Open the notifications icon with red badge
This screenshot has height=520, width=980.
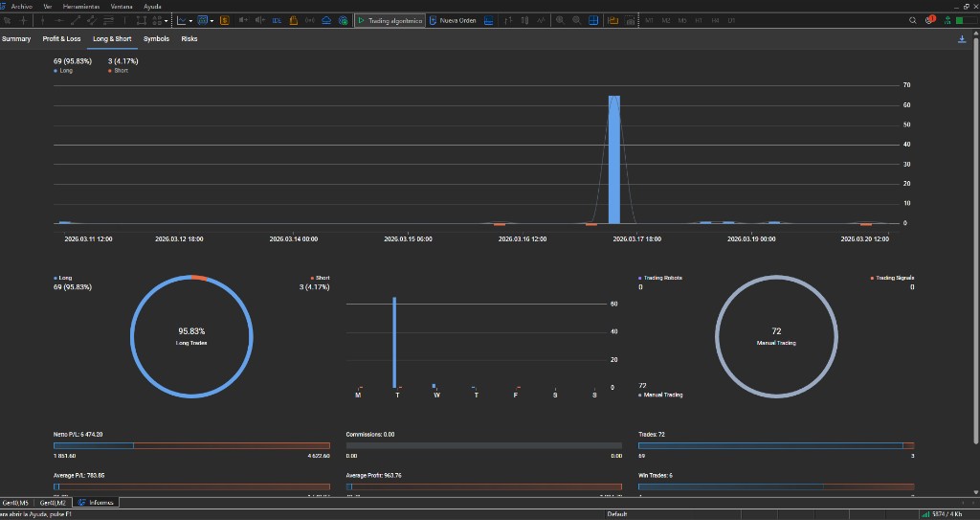click(x=930, y=20)
